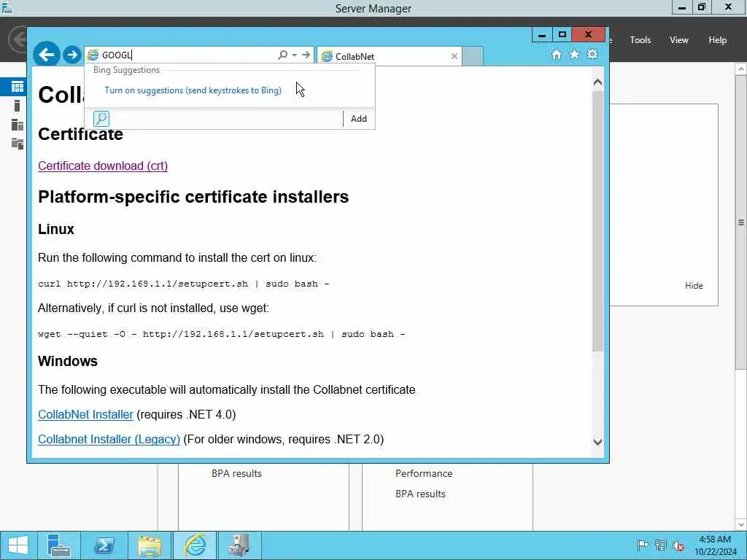Launch PowerShell from taskbar

pyautogui.click(x=104, y=545)
